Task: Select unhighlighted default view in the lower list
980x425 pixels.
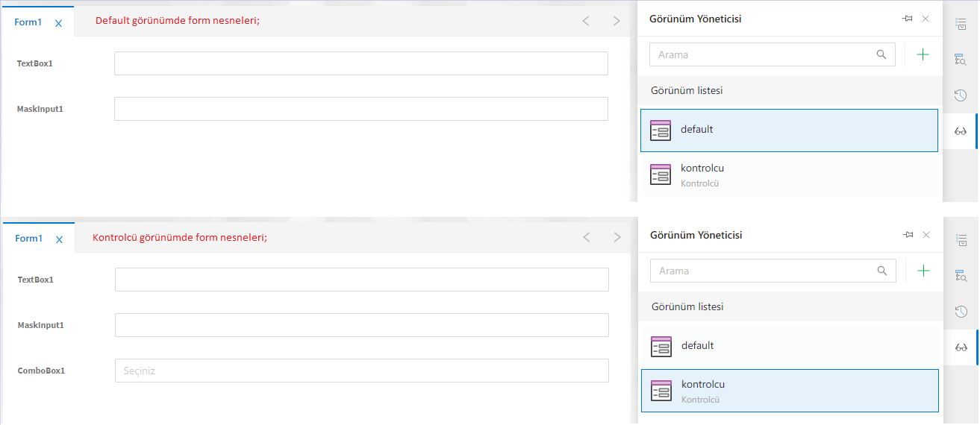Action: (789, 347)
